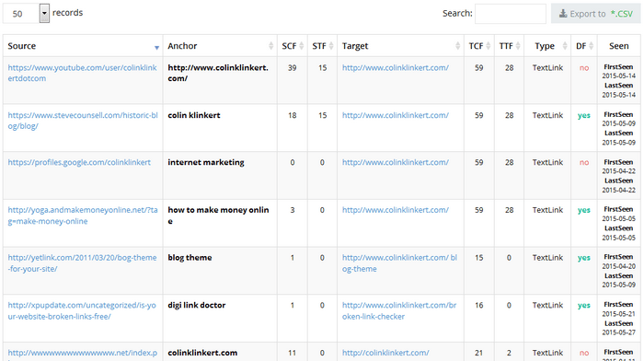Click DF value 'yes' in yetlink row
The image size is (644, 361).
(584, 258)
